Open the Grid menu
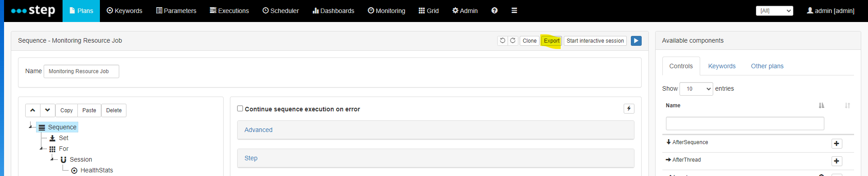868x176 pixels. [x=428, y=11]
